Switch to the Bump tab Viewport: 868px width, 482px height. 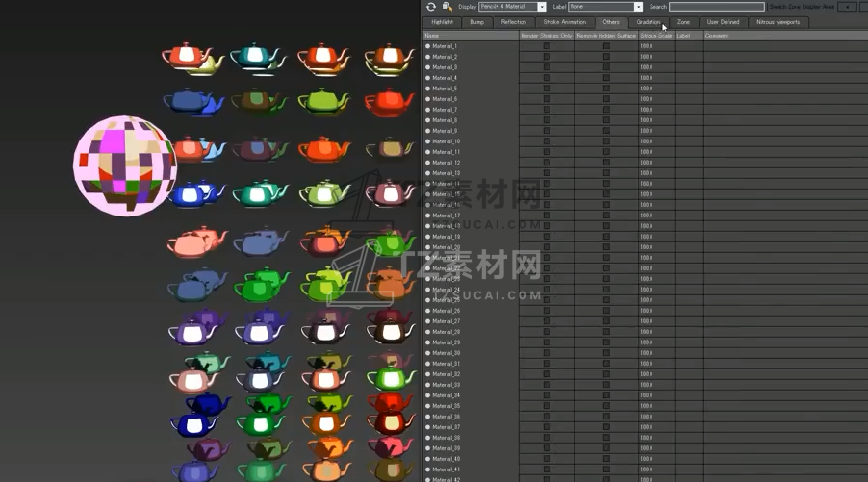476,22
